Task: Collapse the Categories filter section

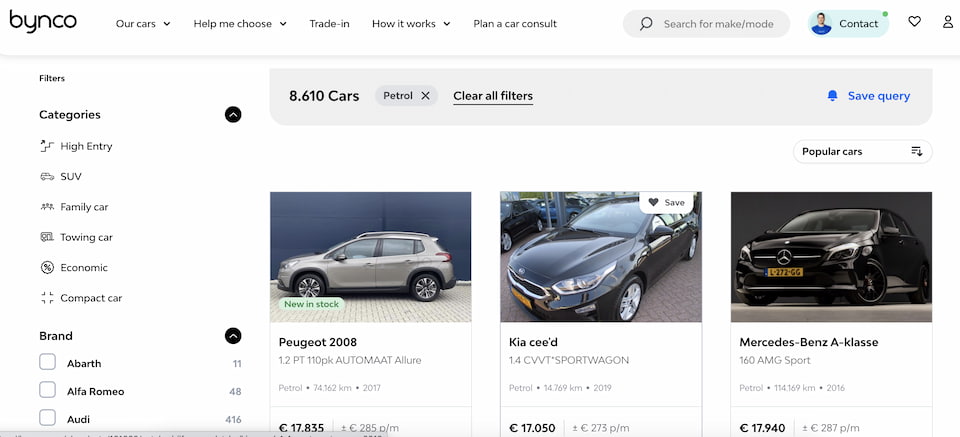Action: 233,115
